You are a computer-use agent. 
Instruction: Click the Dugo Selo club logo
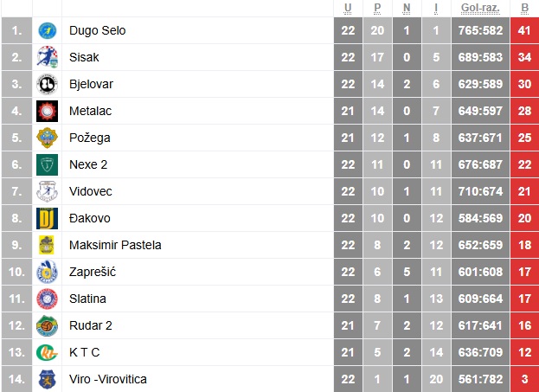pyautogui.click(x=47, y=30)
